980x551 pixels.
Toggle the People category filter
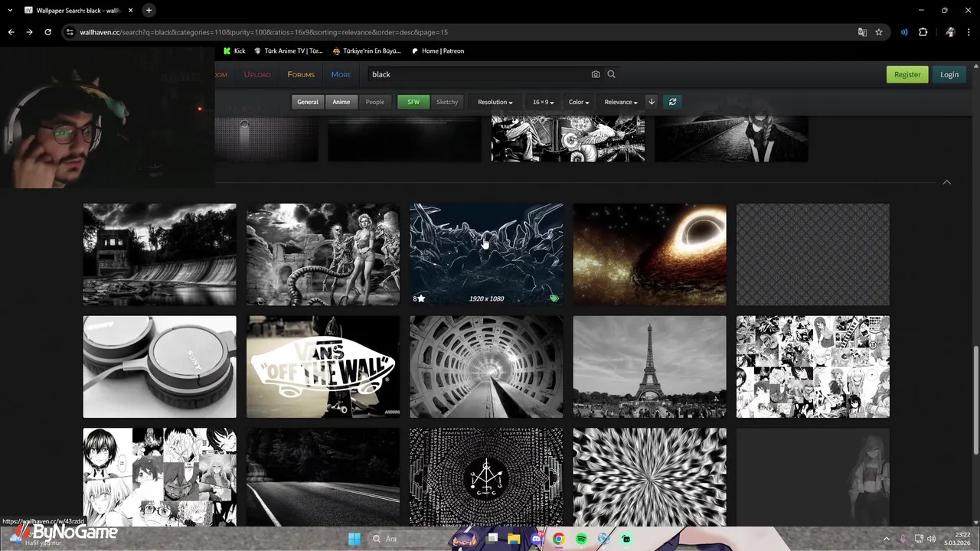[374, 102]
